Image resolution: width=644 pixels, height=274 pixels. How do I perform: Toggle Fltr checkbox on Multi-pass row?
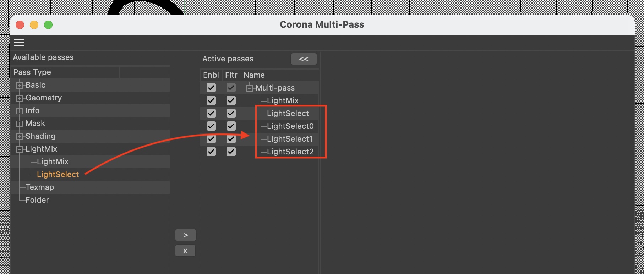tap(231, 88)
